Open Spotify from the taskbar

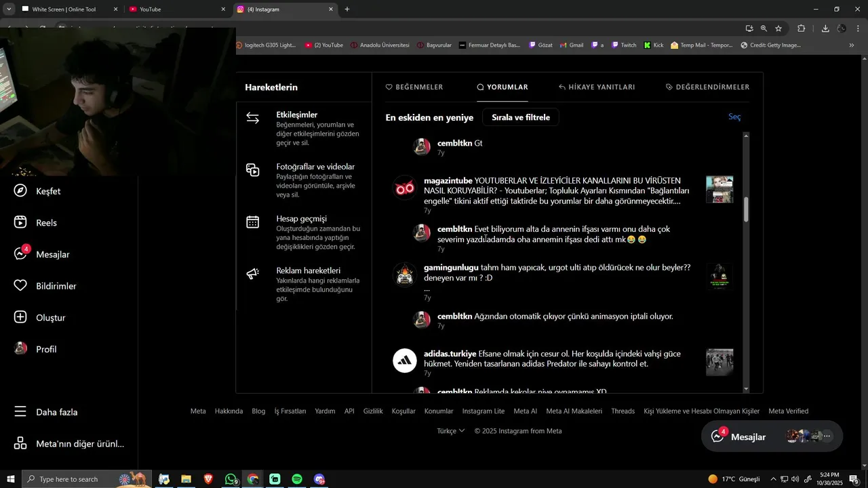pos(297,479)
